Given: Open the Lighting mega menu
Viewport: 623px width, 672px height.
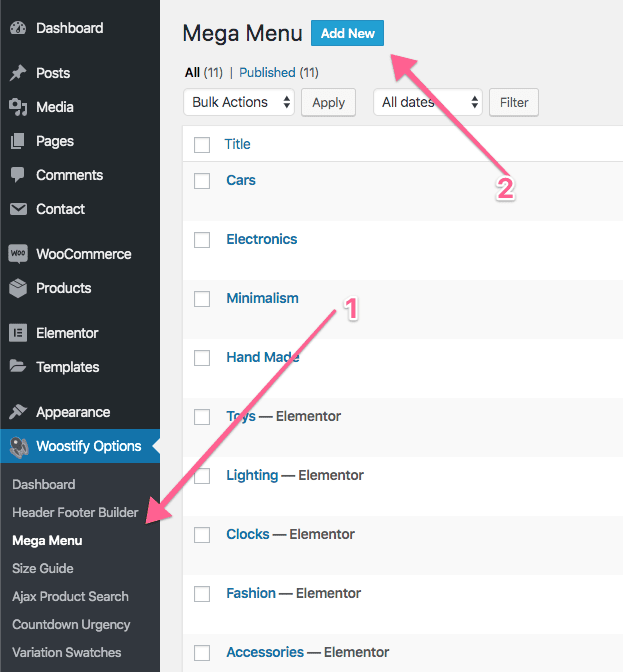Looking at the screenshot, I should (252, 475).
